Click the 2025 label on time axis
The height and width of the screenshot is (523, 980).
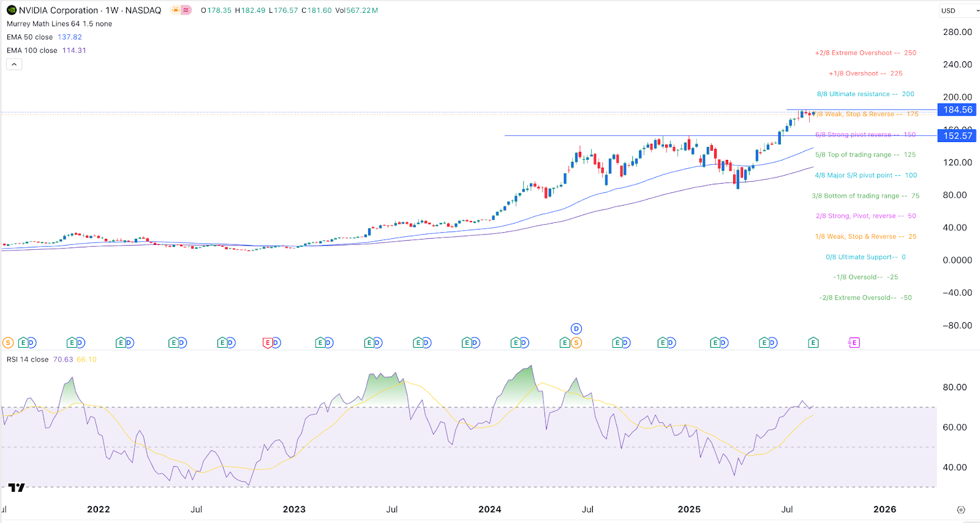(689, 510)
